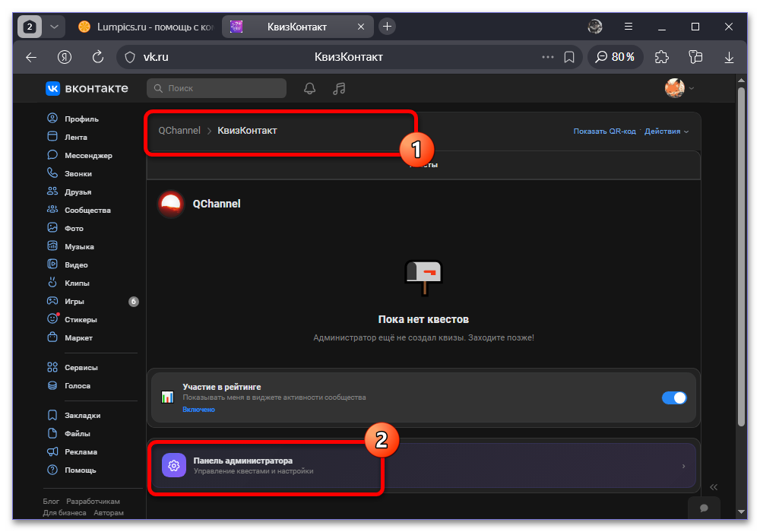Open the Лента news feed icon
The width and height of the screenshot is (760, 532).
52,137
